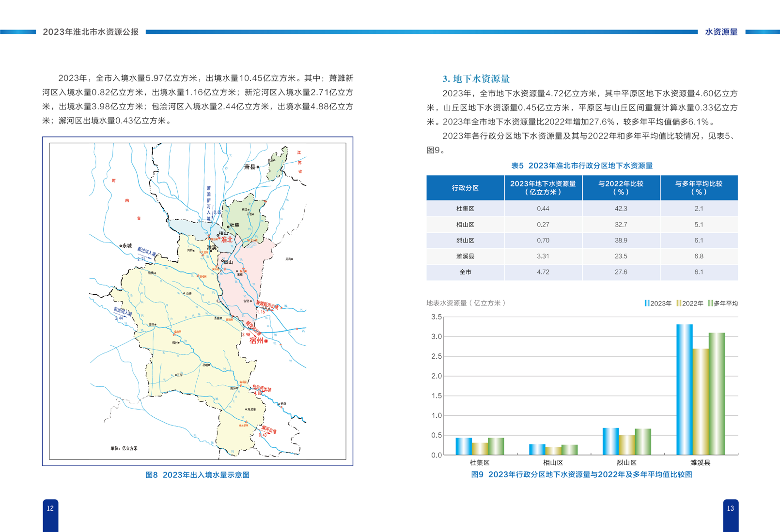780x532 pixels.
Task: Click the yellow 2022 bar for 濉溪县
Action: point(701,402)
